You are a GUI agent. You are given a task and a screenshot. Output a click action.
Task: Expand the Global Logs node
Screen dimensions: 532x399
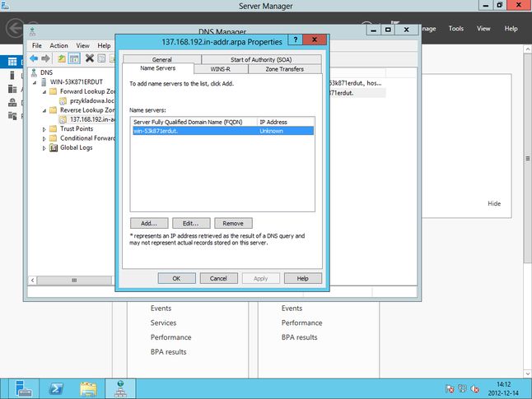44,148
